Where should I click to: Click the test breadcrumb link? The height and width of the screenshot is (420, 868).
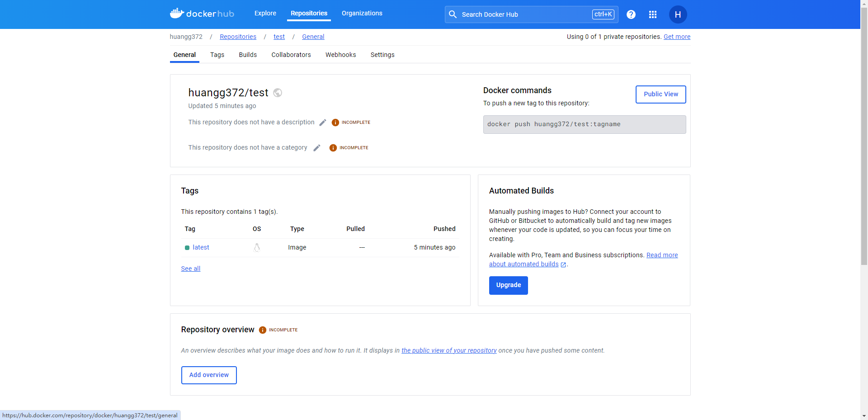279,37
